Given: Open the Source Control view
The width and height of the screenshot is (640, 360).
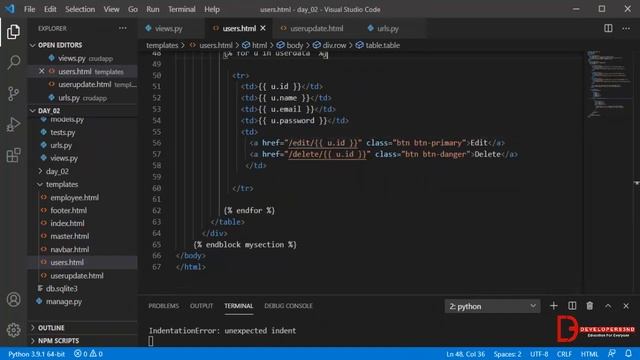Looking at the screenshot, I should (x=13, y=93).
